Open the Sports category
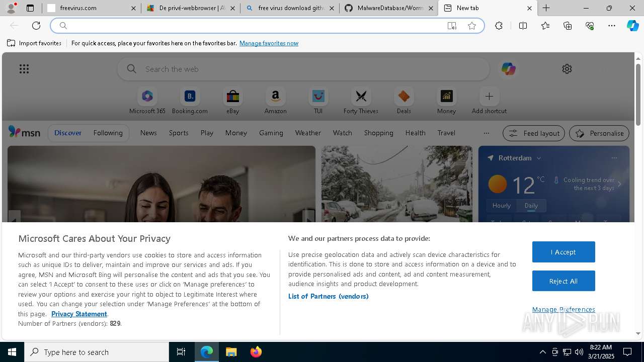Viewport: 644px width, 362px height. point(179,133)
